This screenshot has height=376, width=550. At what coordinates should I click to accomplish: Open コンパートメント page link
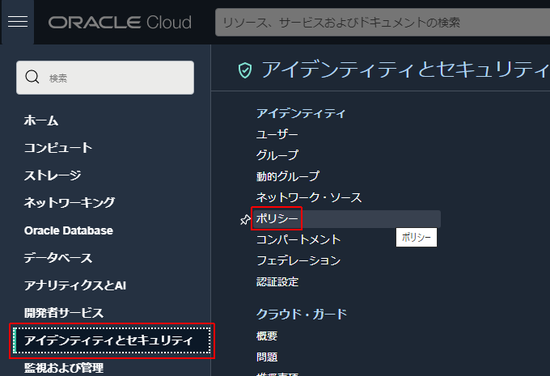coord(299,240)
